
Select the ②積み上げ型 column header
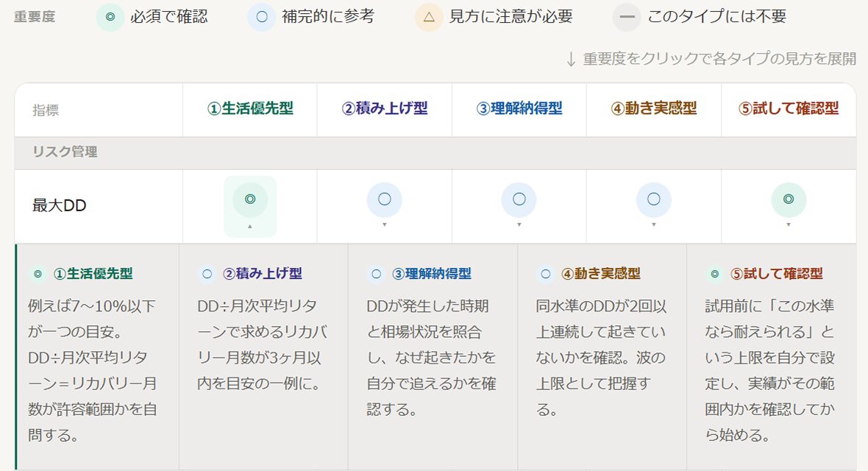click(385, 109)
